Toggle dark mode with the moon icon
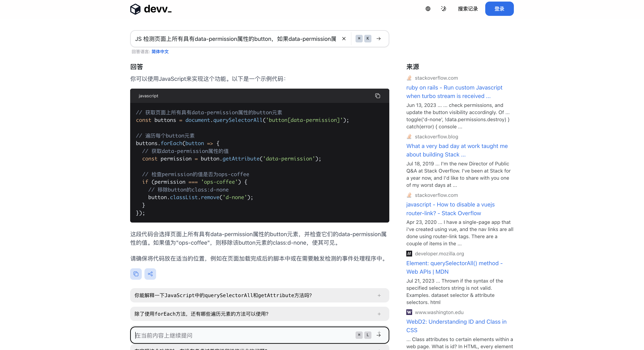 point(443,9)
